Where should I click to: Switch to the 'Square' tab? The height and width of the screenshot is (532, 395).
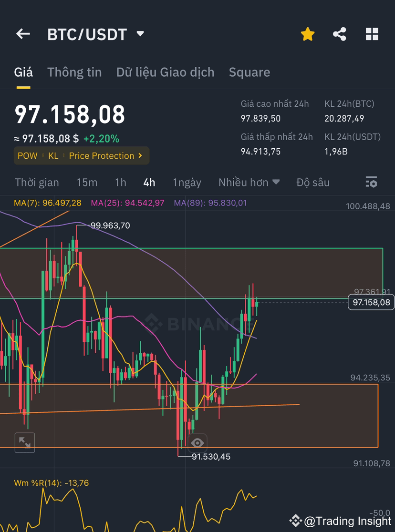[x=249, y=72]
